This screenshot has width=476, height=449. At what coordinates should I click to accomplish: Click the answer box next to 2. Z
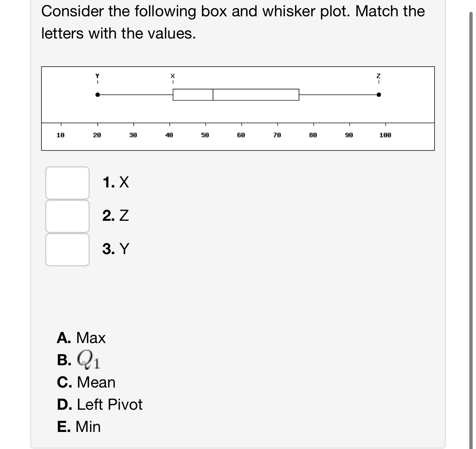[x=67, y=216]
